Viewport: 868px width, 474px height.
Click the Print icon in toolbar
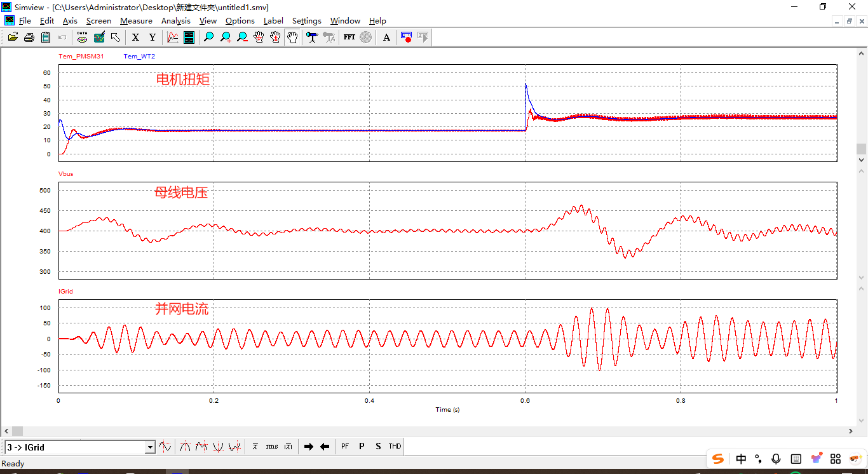pyautogui.click(x=29, y=37)
